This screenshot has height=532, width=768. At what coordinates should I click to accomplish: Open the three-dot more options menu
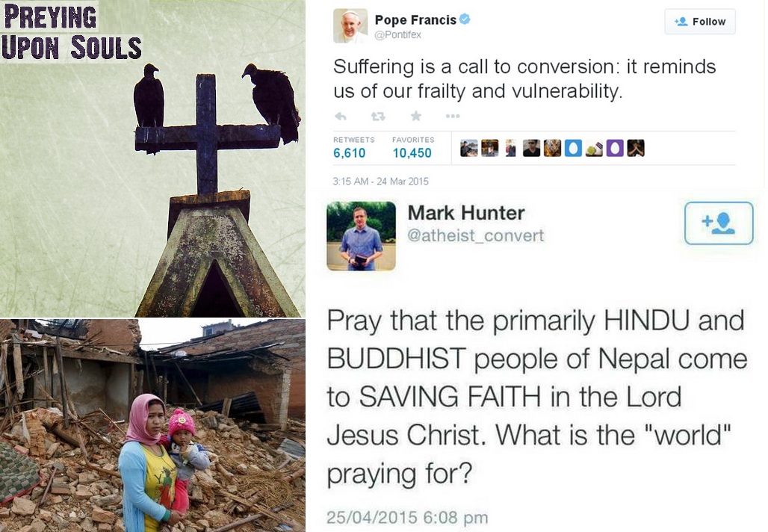(x=453, y=116)
